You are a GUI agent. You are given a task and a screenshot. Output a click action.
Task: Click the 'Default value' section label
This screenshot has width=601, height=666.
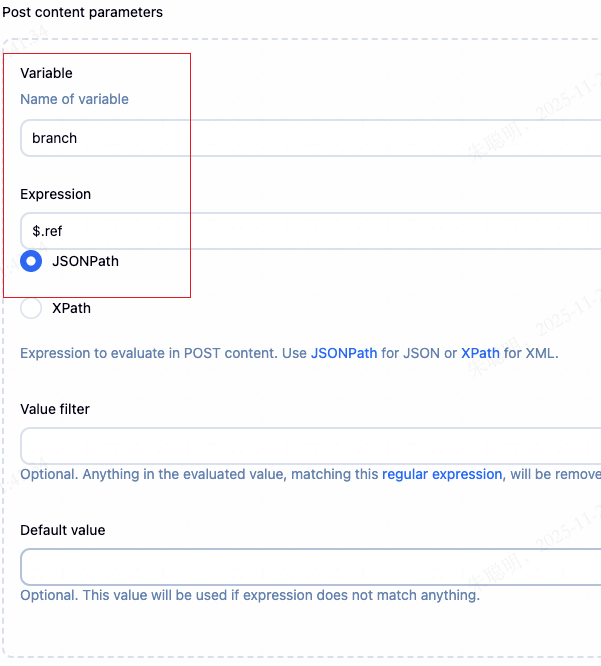click(x=62, y=530)
